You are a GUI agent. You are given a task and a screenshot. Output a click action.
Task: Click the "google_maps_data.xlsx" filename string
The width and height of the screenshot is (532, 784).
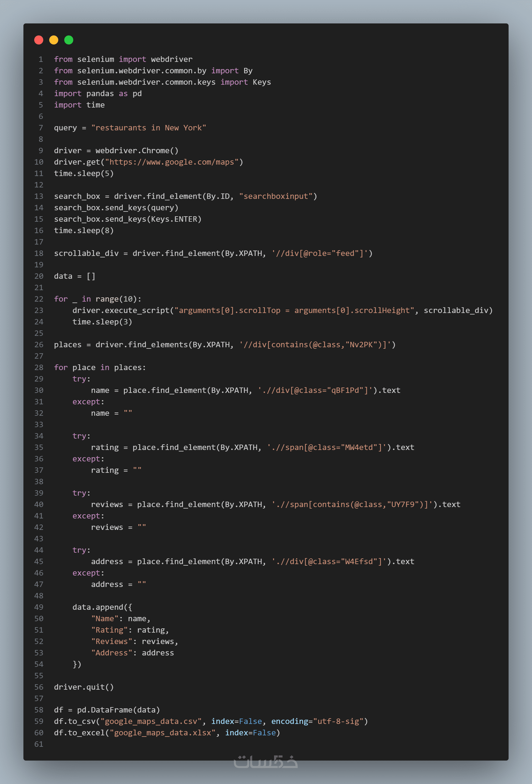(162, 733)
